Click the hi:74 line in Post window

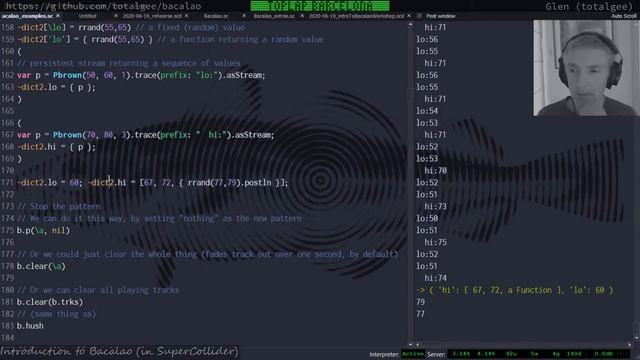pos(435,278)
